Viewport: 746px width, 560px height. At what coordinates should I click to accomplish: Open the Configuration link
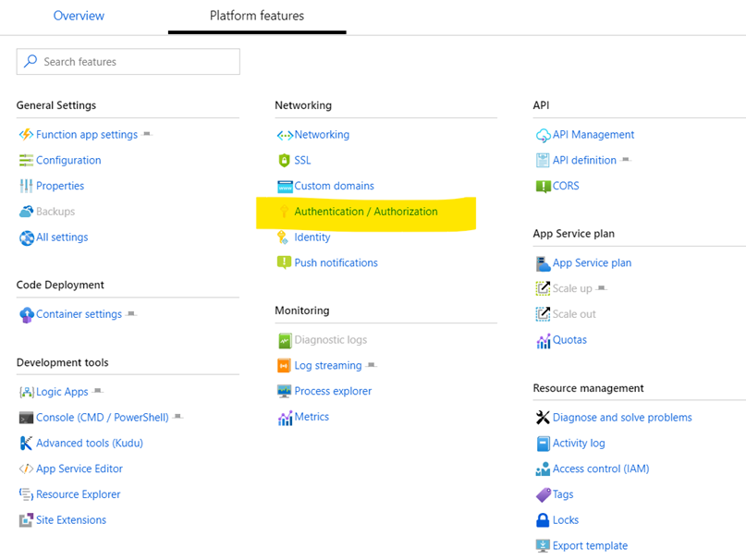pyautogui.click(x=68, y=161)
